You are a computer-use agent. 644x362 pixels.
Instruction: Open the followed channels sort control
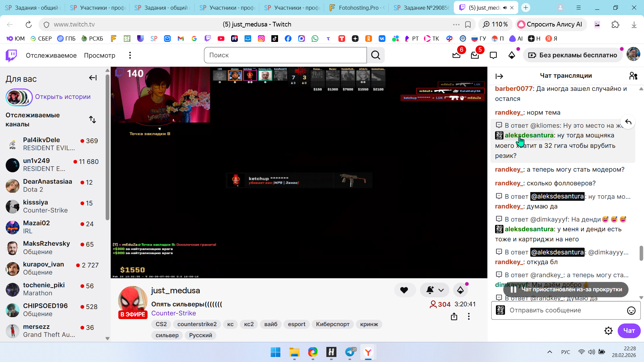(x=93, y=120)
